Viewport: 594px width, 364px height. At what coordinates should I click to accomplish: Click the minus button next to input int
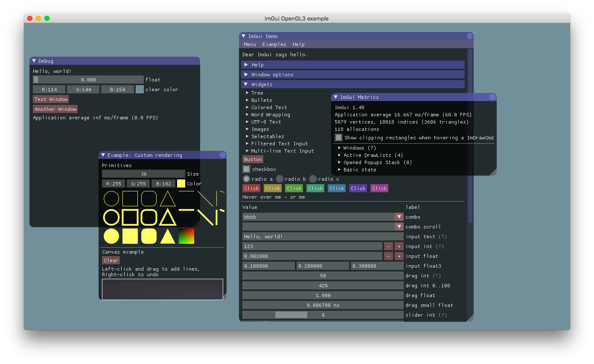[388, 246]
